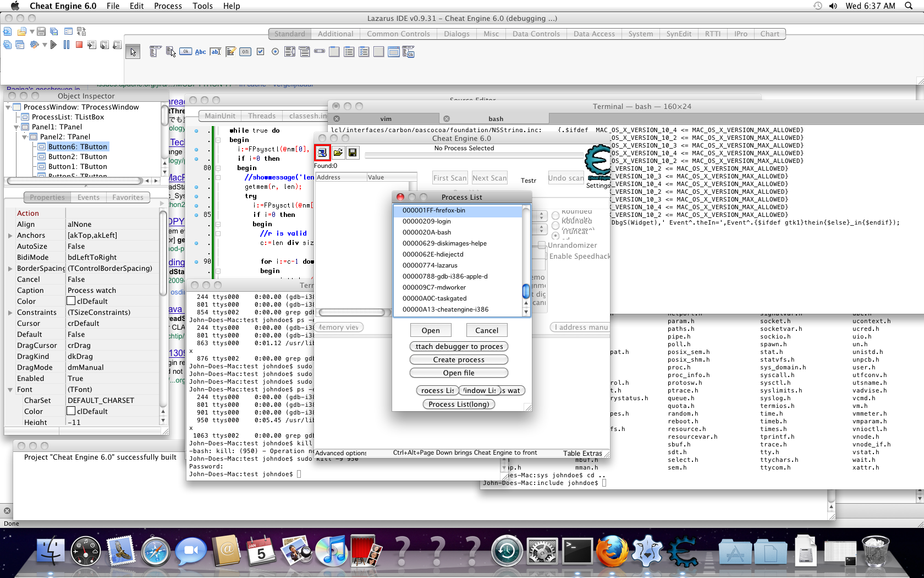Click the Caption value 'Process watch' field
The image size is (924, 578).
[x=112, y=290]
